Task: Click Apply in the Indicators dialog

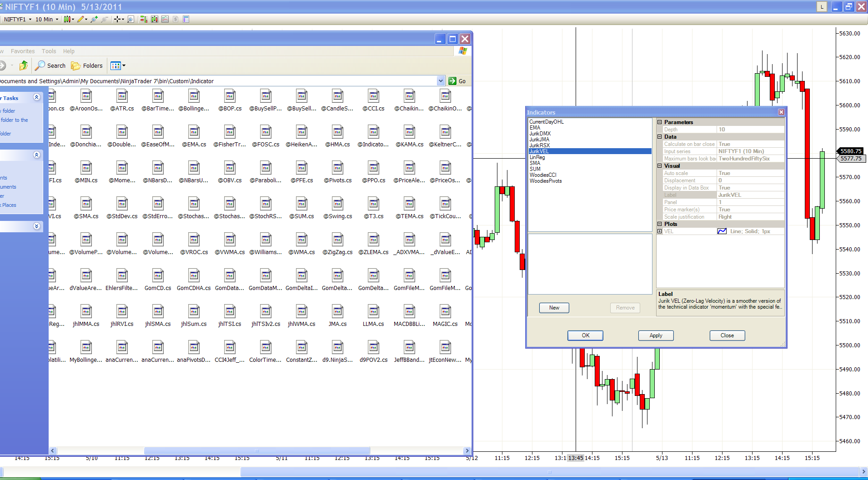Action: click(656, 335)
